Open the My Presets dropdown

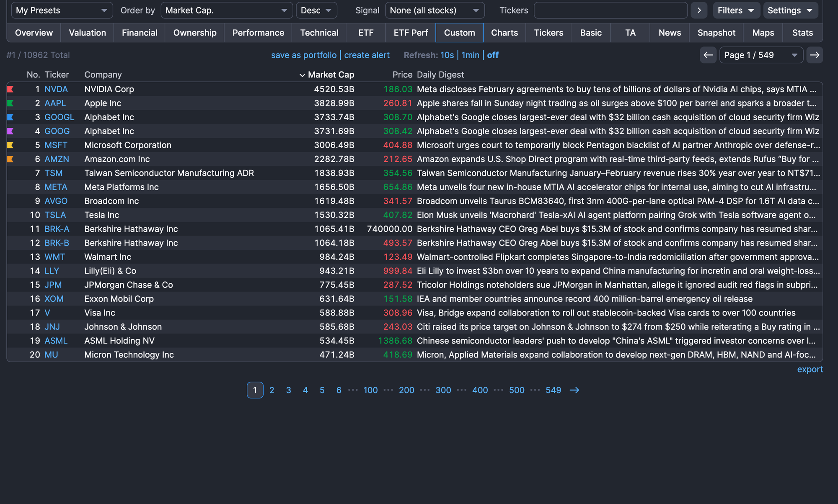coord(62,10)
